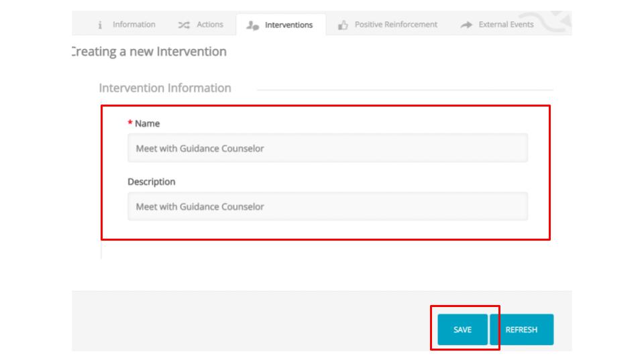Viewport: 644px width, 362px height.
Task: Click the Information tab's "i" icon
Action: pos(100,25)
